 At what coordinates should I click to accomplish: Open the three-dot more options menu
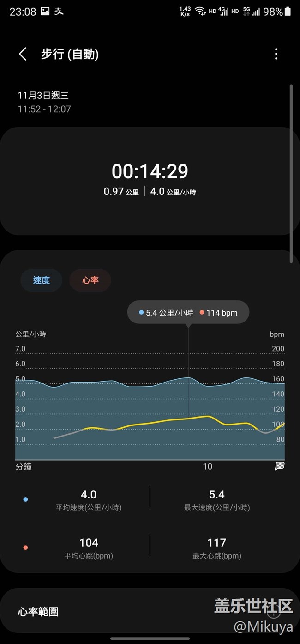click(x=276, y=54)
